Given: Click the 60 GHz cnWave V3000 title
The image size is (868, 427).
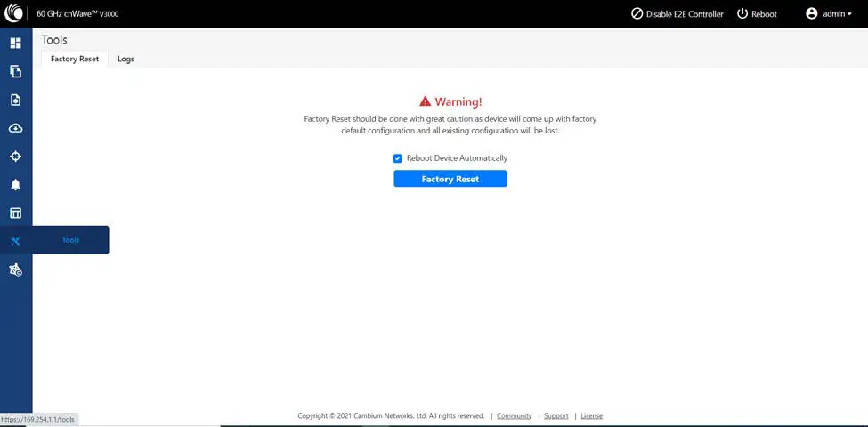Looking at the screenshot, I should pos(77,14).
